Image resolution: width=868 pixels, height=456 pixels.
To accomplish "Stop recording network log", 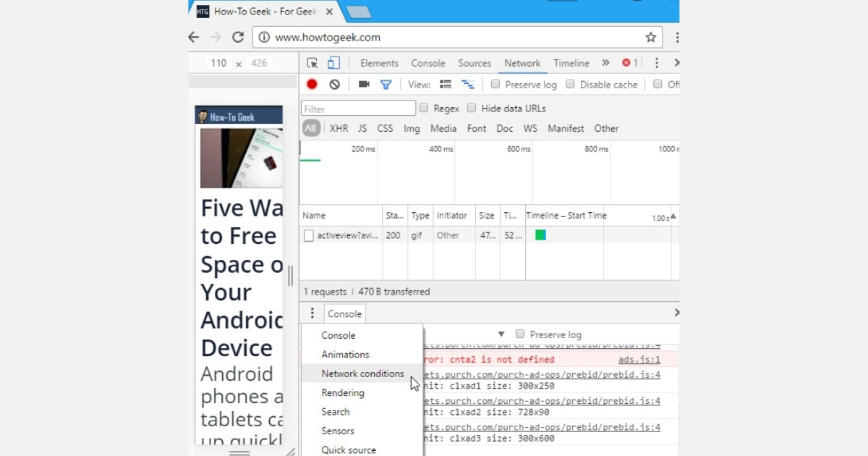I will (x=311, y=84).
